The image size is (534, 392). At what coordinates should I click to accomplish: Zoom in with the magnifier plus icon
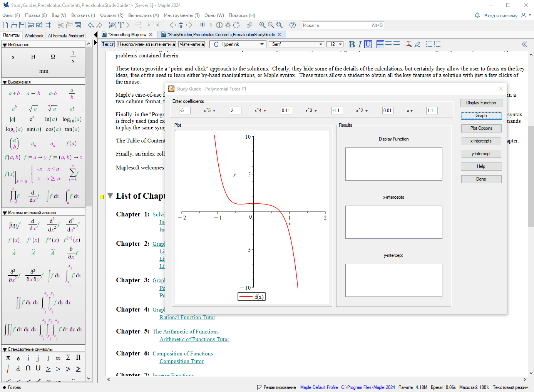tap(263, 25)
